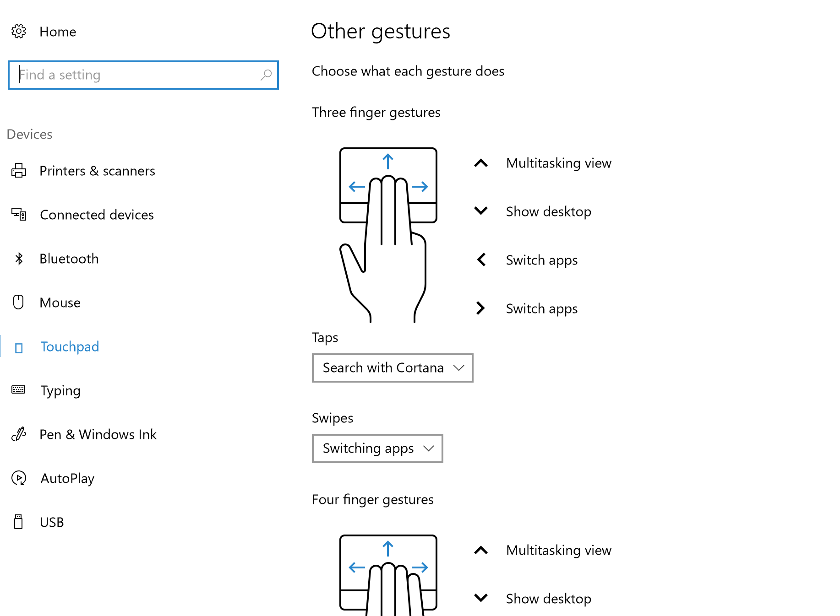This screenshot has width=840, height=616.
Task: Click the Typing keyboard icon
Action: [x=18, y=390]
